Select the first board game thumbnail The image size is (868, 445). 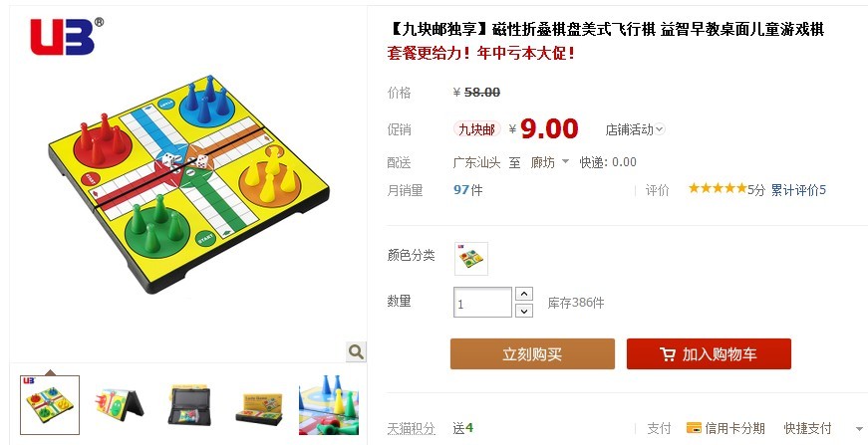pyautogui.click(x=50, y=405)
